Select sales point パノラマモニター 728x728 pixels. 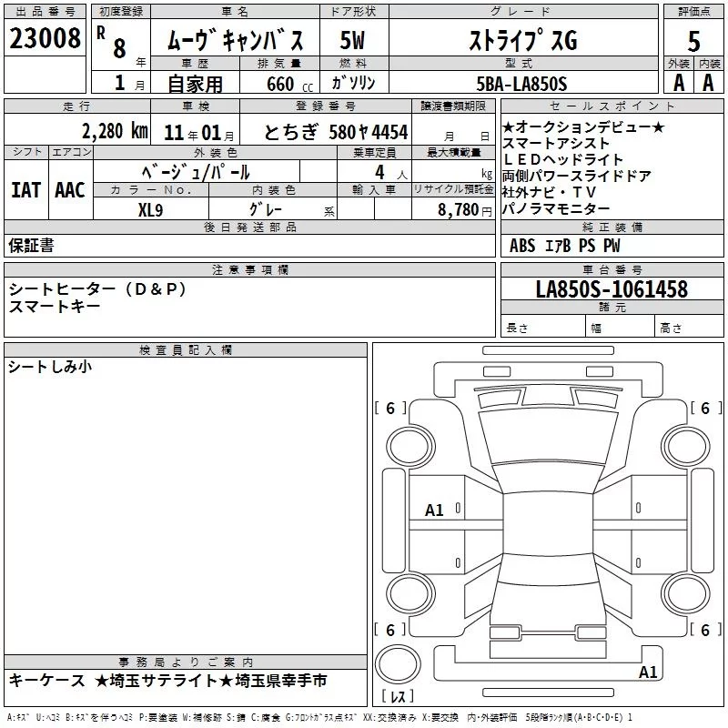[556, 208]
